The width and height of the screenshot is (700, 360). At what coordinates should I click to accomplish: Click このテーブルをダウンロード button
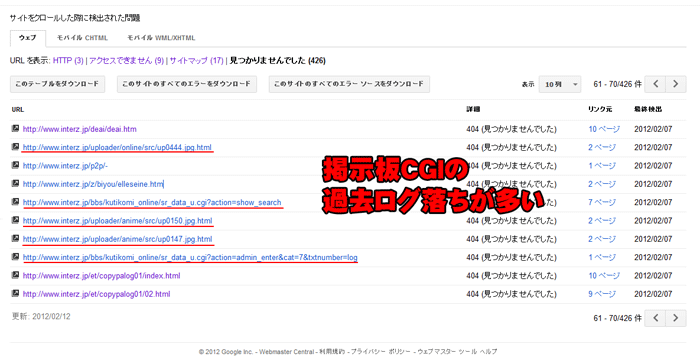pos(57,84)
